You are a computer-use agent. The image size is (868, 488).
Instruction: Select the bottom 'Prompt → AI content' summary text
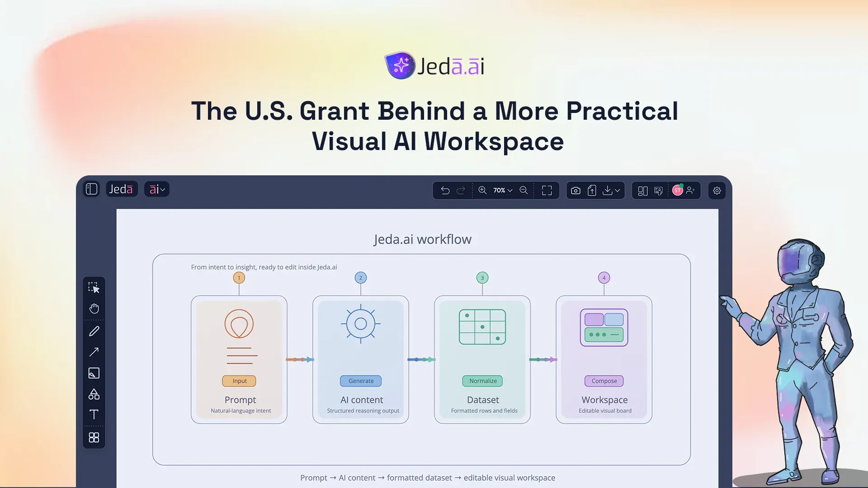(x=428, y=478)
